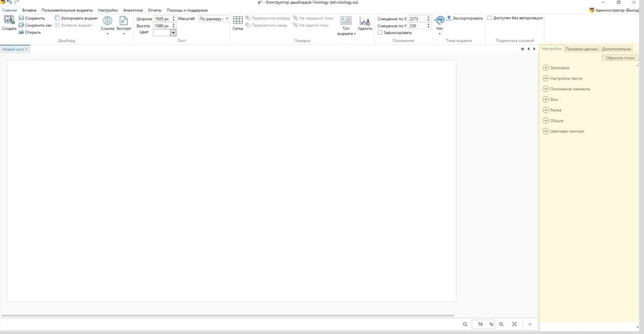This screenshot has width=644, height=334.
Task: Open the Экспорт icon menu
Action: (x=124, y=21)
